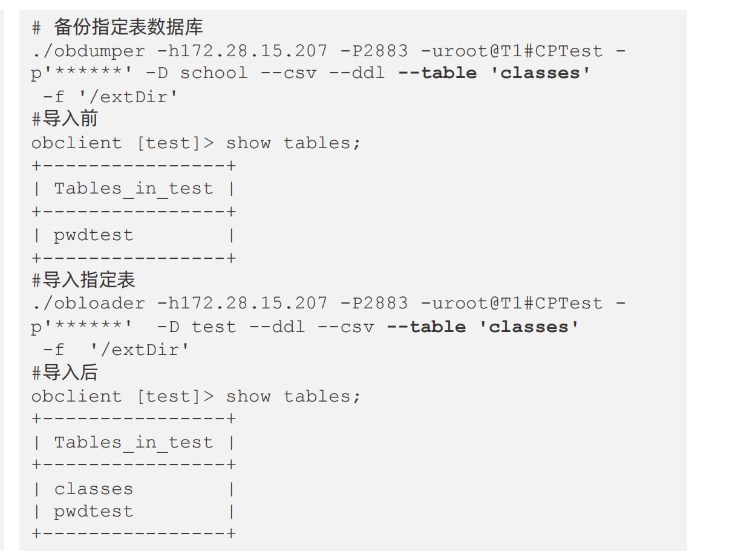Screen dimensions: 738x560
Task: Click the #导入后 comment line
Action: click(65, 373)
